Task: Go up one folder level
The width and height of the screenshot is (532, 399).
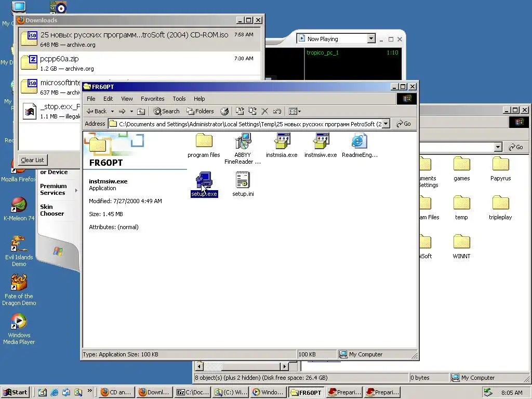Action: coord(141,111)
